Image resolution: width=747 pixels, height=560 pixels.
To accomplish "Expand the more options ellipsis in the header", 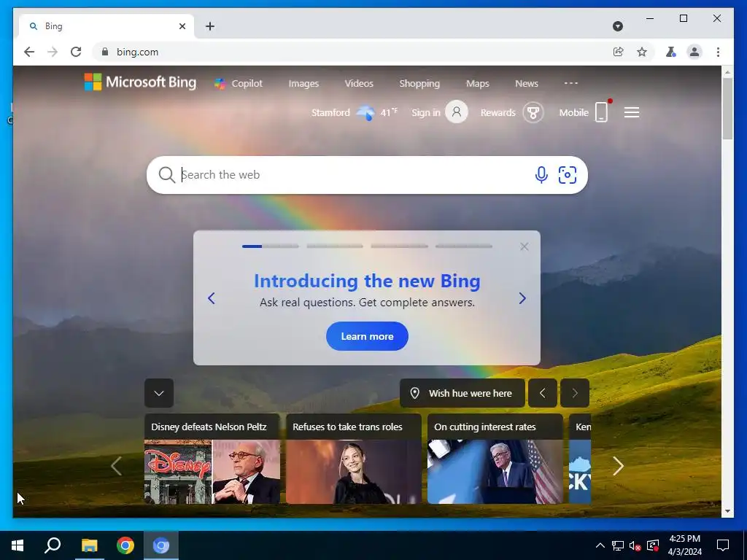I will [x=570, y=83].
